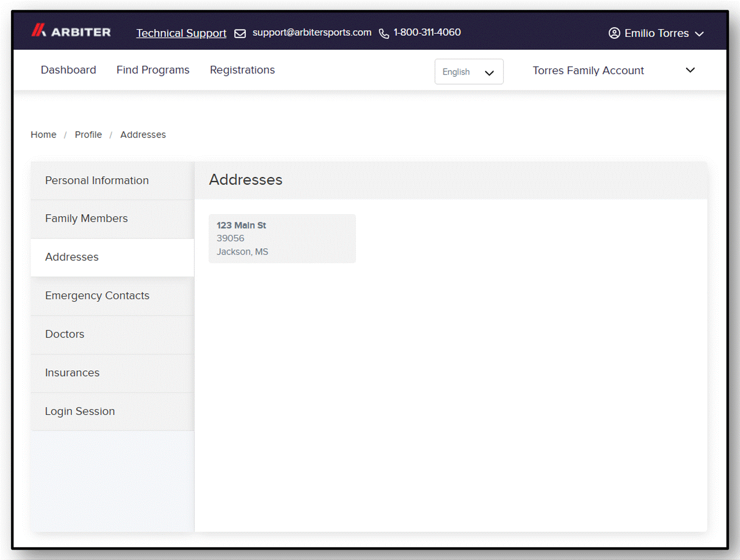Select Addresses in sidebar
Viewport: 740px width, 560px height.
click(x=113, y=257)
